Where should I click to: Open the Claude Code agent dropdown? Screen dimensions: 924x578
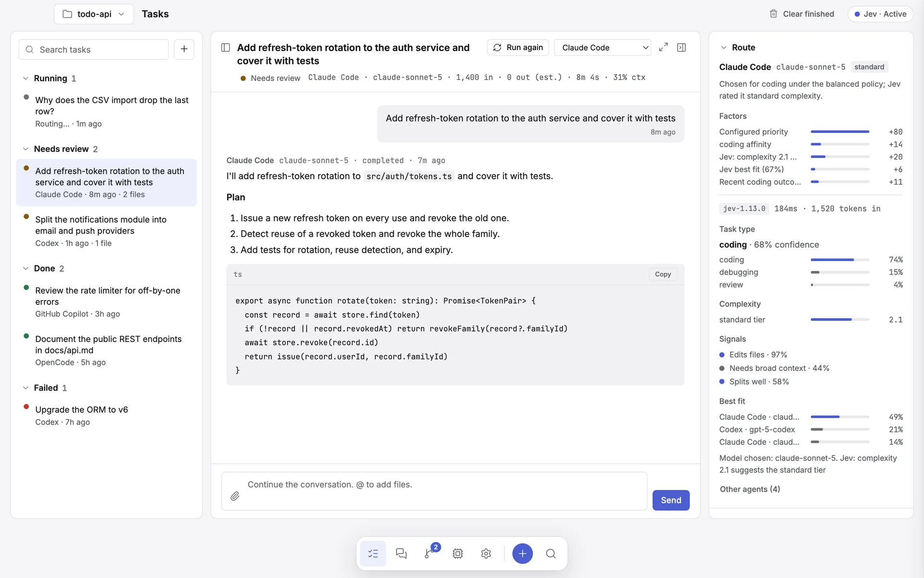603,48
